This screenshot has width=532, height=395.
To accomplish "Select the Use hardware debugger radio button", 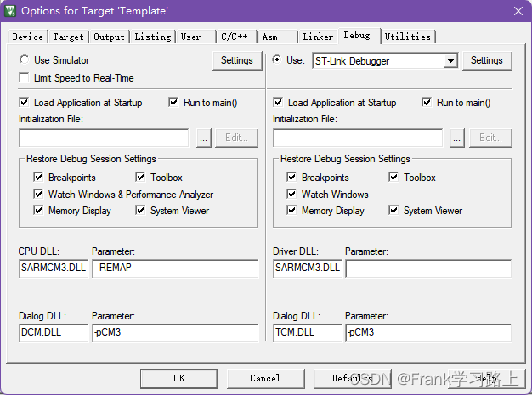I will 277,59.
